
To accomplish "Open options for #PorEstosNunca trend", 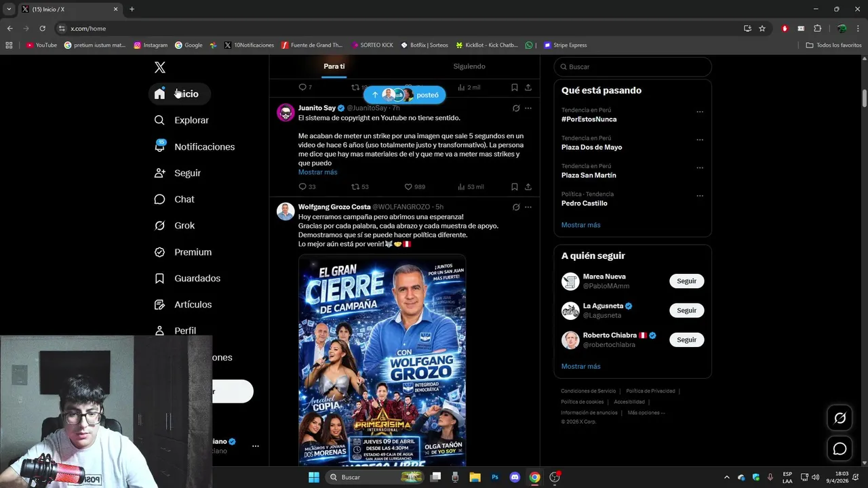I will pos(700,112).
